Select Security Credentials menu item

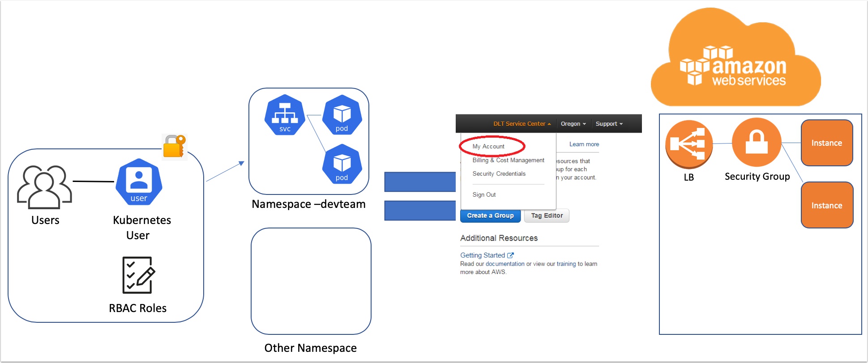coord(499,173)
